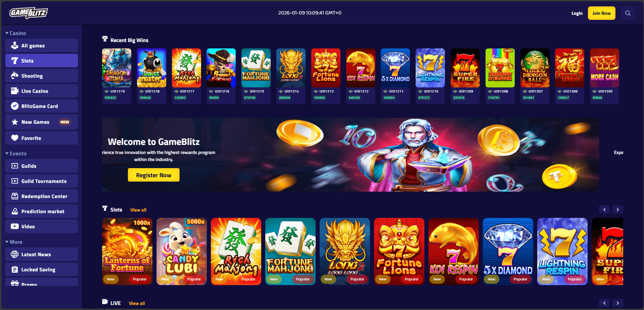Select the Shooting games icon in sidebar
The image size is (644, 310).
point(15,76)
